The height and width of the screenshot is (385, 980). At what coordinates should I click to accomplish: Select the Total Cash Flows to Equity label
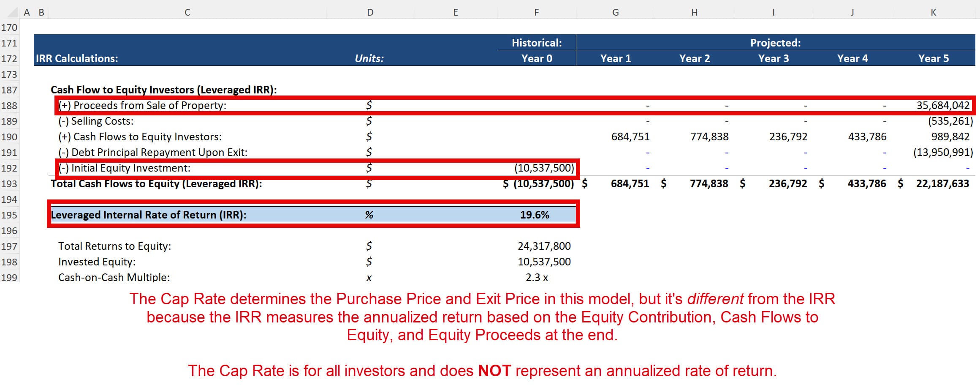pos(156,183)
